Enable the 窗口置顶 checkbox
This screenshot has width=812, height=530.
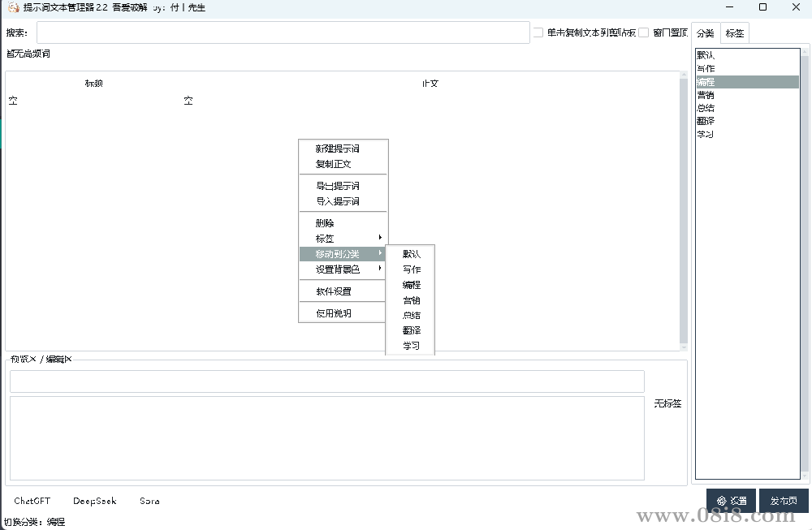pos(637,32)
